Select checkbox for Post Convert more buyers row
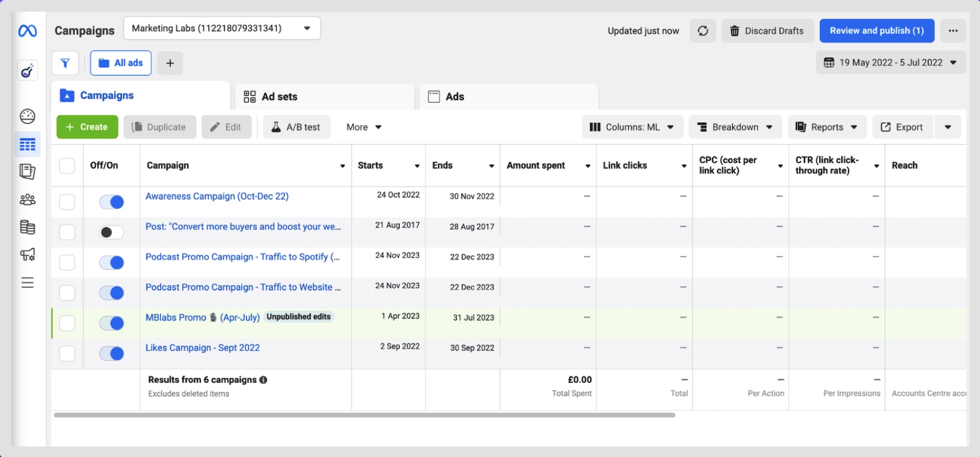Viewport: 980px width, 457px height. [67, 232]
